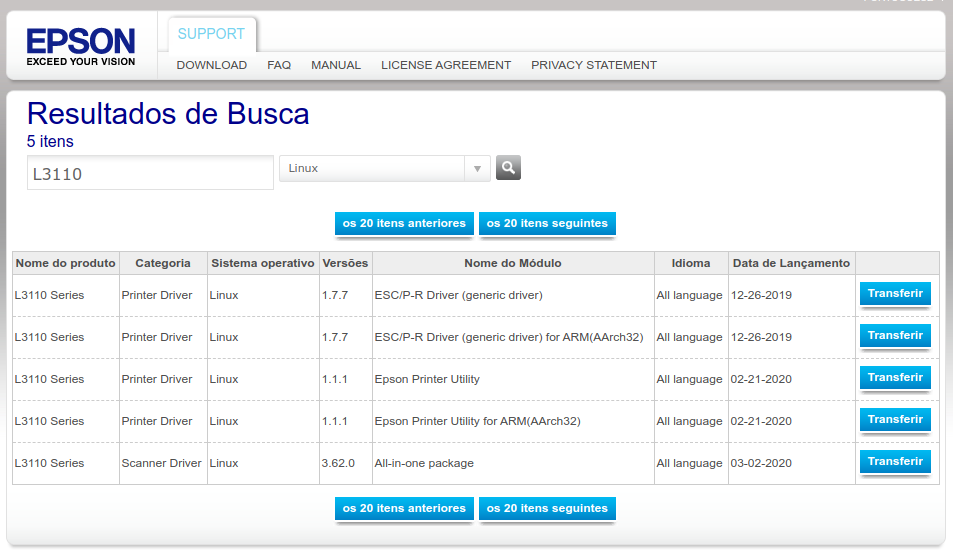
Task: Click top 'os 20 itens seguintes' button
Action: 547,224
